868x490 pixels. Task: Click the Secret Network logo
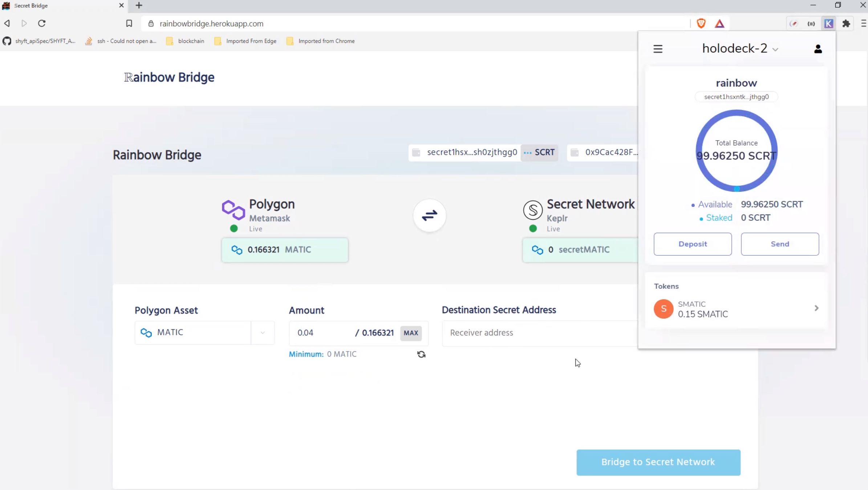coord(533,210)
